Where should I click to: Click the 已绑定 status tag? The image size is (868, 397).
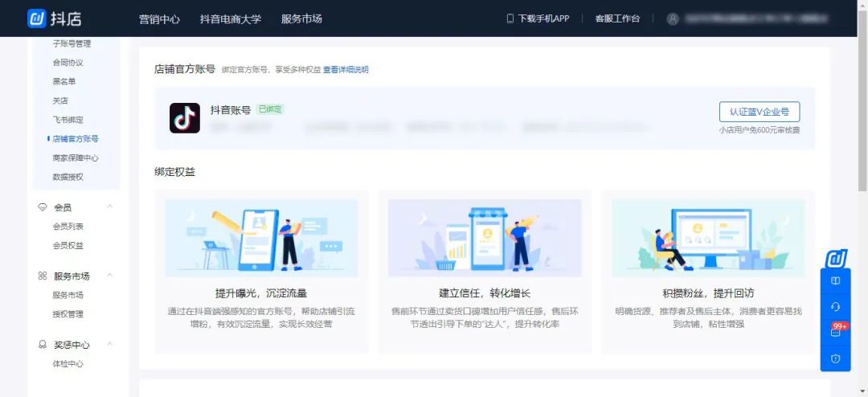pos(270,109)
